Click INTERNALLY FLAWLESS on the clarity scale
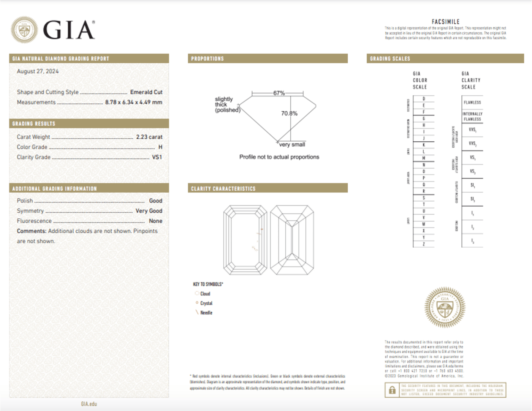 [x=472, y=116]
